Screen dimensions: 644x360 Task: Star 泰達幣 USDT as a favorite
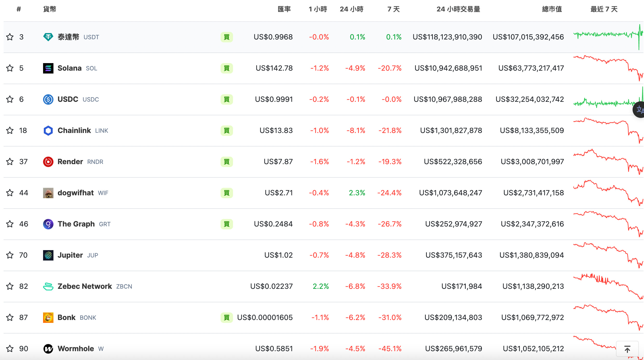coord(10,37)
